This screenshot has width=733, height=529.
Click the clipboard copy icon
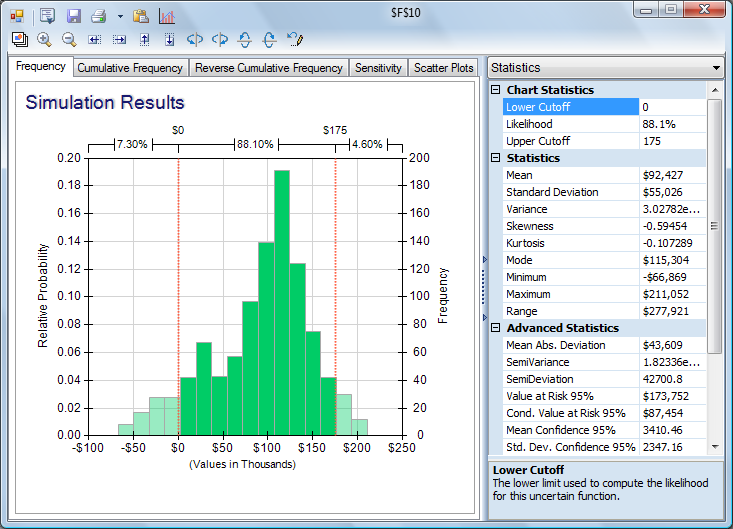[x=141, y=16]
